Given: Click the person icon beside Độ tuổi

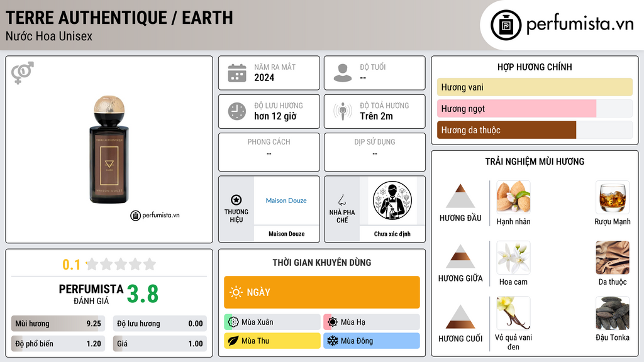Looking at the screenshot, I should coord(343,73).
